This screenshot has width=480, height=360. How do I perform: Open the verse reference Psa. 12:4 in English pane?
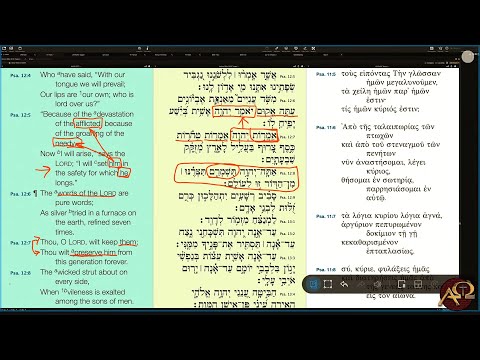tap(20, 76)
